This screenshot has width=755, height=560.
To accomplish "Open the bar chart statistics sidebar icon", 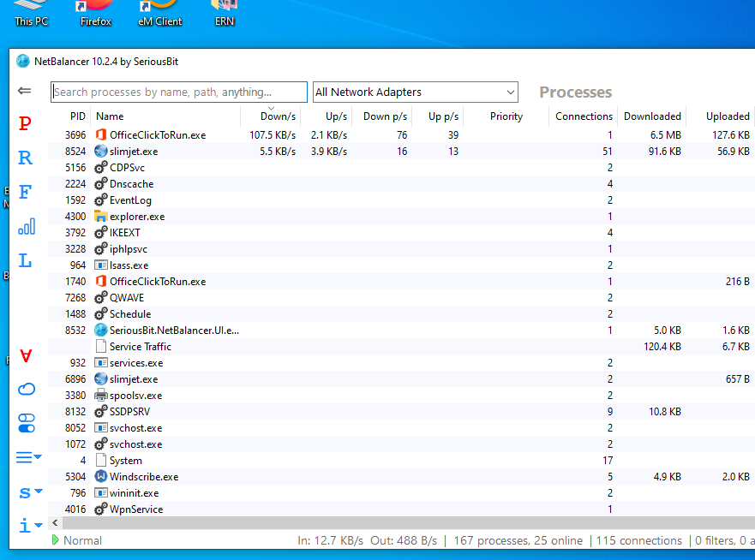I will pos(27,226).
